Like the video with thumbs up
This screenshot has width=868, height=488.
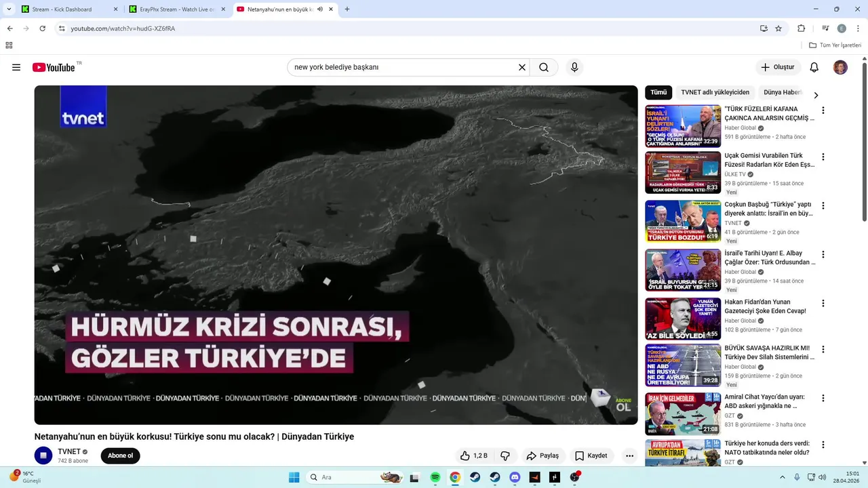tap(474, 455)
